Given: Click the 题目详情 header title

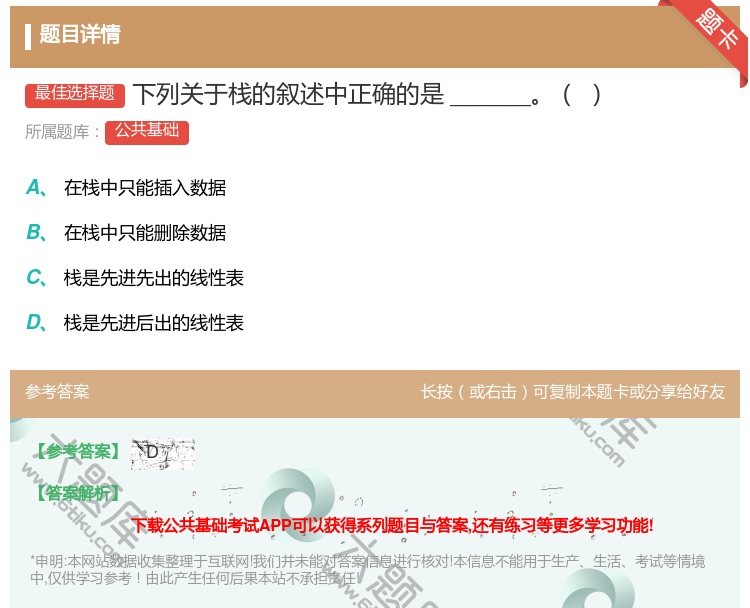Looking at the screenshot, I should (80, 34).
